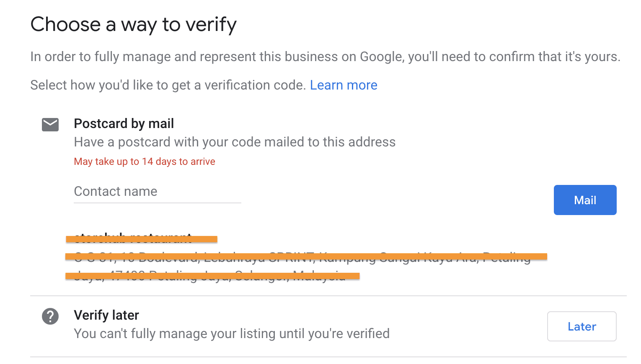Image resolution: width=641 pixels, height=364 pixels.
Task: Select the Postcard by mail option title
Action: point(124,124)
